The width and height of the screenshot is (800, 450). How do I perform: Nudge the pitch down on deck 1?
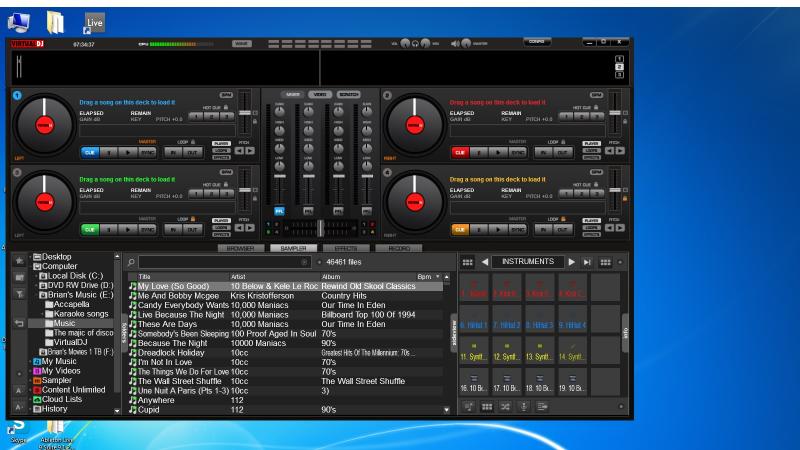tap(239, 151)
